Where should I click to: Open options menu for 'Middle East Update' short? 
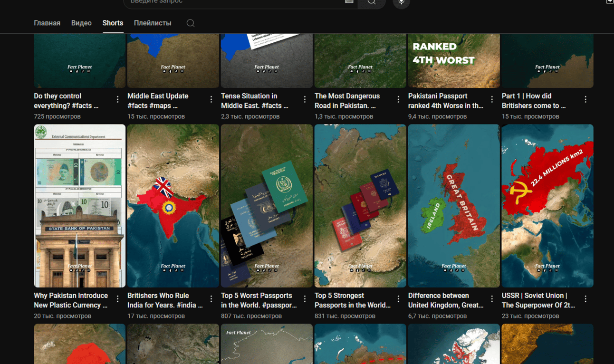pyautogui.click(x=211, y=99)
